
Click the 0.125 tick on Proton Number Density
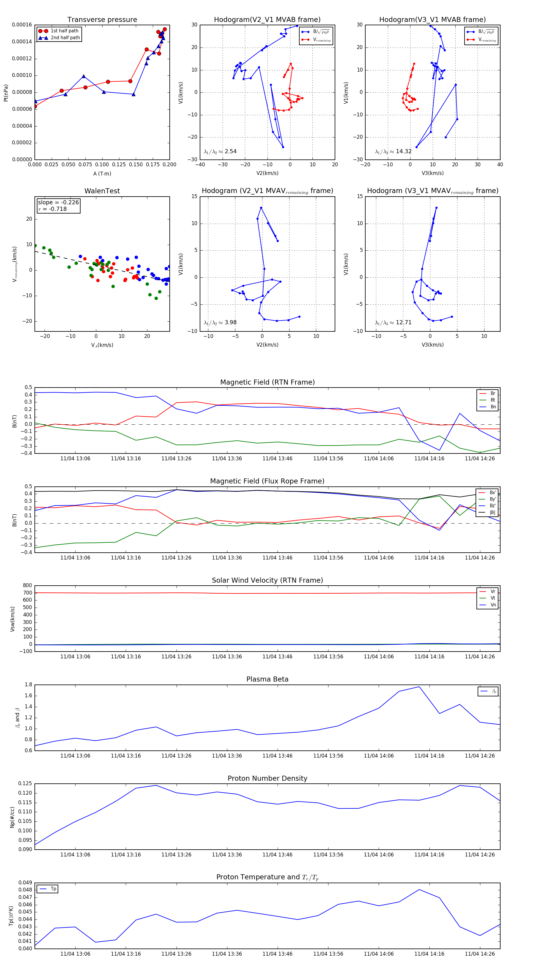pos(26,784)
